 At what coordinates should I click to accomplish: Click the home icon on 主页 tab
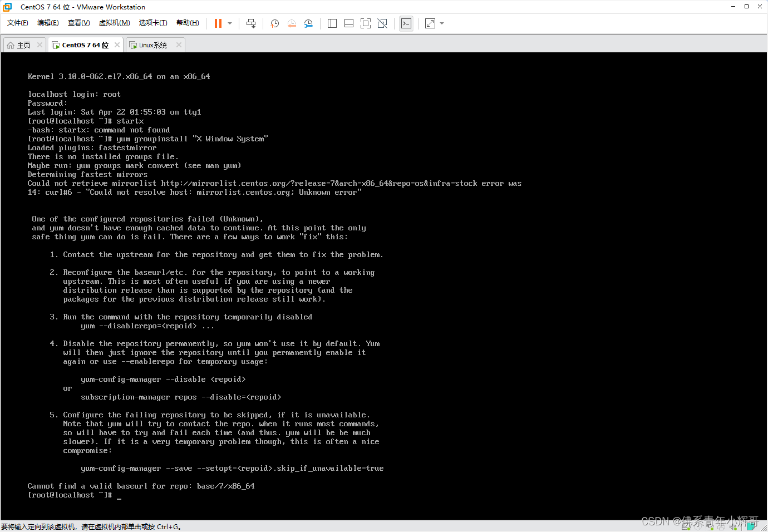pyautogui.click(x=11, y=45)
